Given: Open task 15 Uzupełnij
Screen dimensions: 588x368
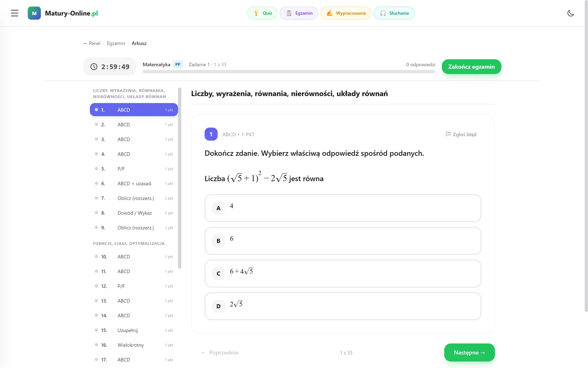Looking at the screenshot, I should coord(134,330).
